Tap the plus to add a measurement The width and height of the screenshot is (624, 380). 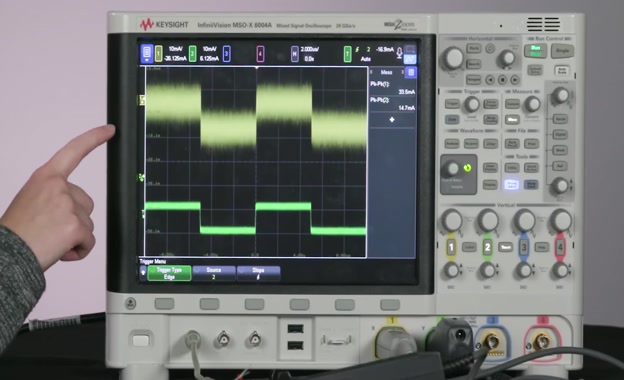point(392,119)
